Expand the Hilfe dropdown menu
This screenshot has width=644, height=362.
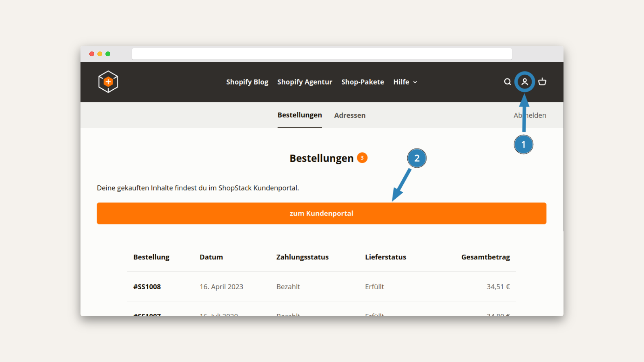click(405, 82)
